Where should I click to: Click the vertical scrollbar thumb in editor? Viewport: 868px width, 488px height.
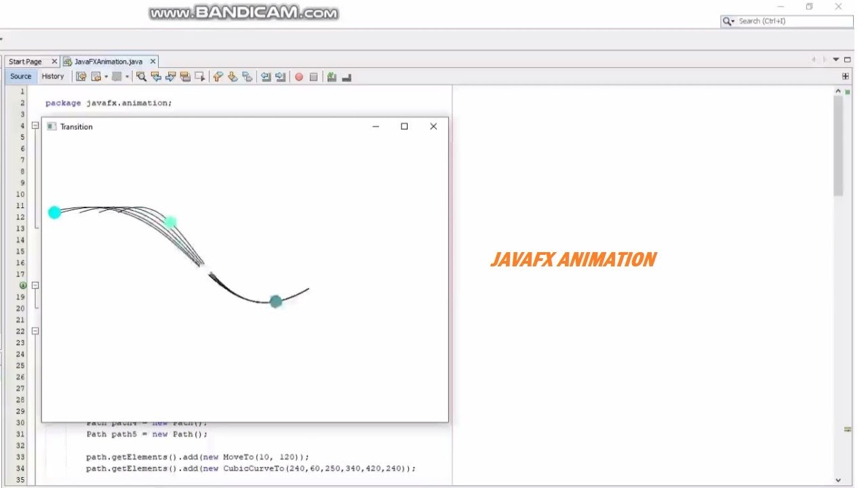(838, 146)
